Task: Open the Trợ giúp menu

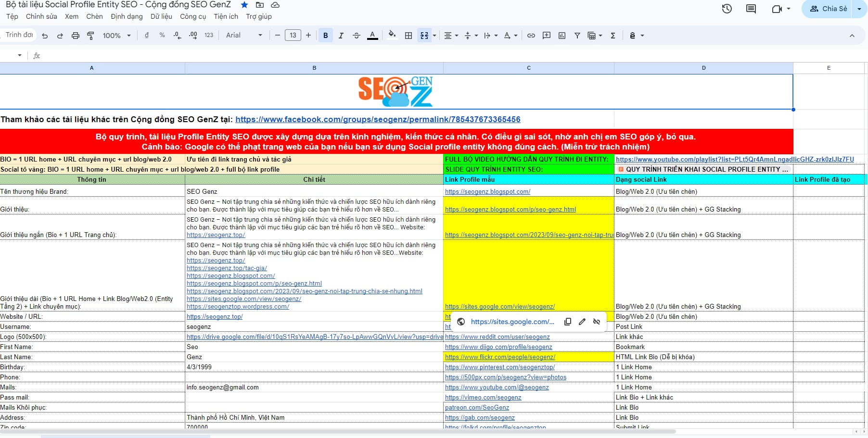Action: tap(259, 16)
